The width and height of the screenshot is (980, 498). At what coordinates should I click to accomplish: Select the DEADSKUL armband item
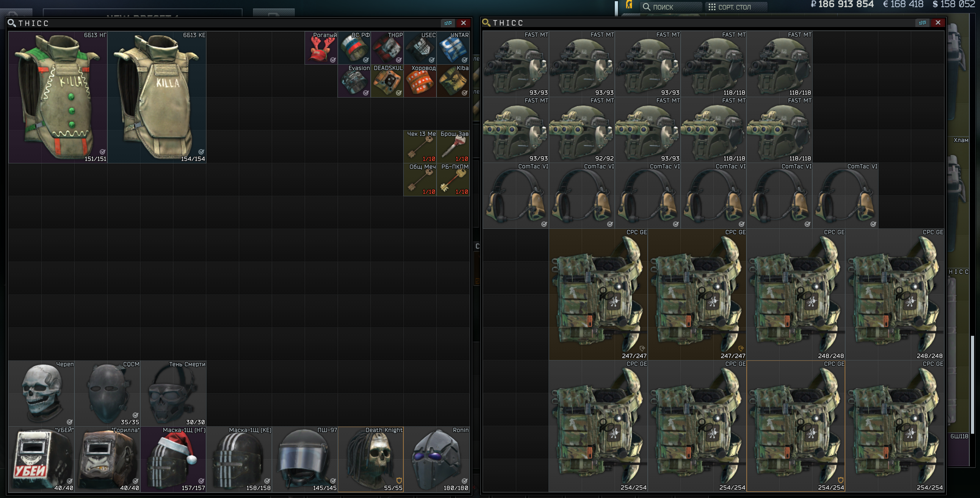(x=387, y=81)
